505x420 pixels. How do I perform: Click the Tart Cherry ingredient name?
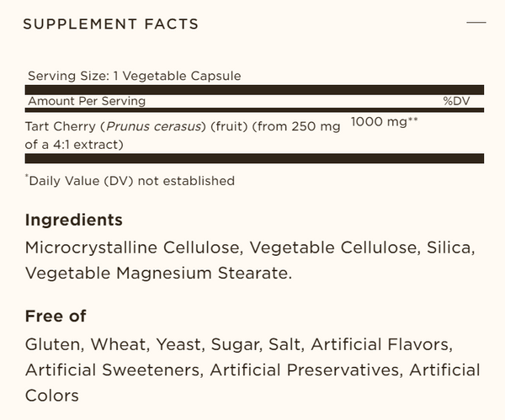[x=56, y=126]
